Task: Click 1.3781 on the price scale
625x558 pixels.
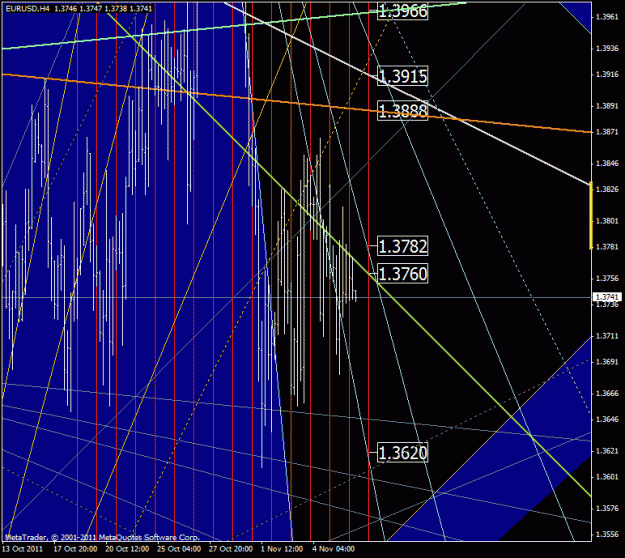Action: (x=607, y=247)
